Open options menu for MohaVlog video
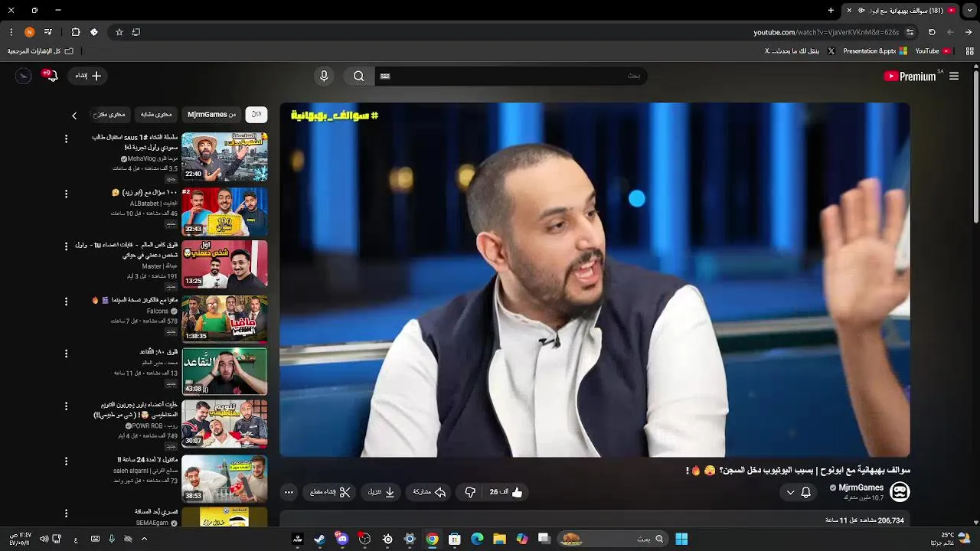 click(66, 139)
